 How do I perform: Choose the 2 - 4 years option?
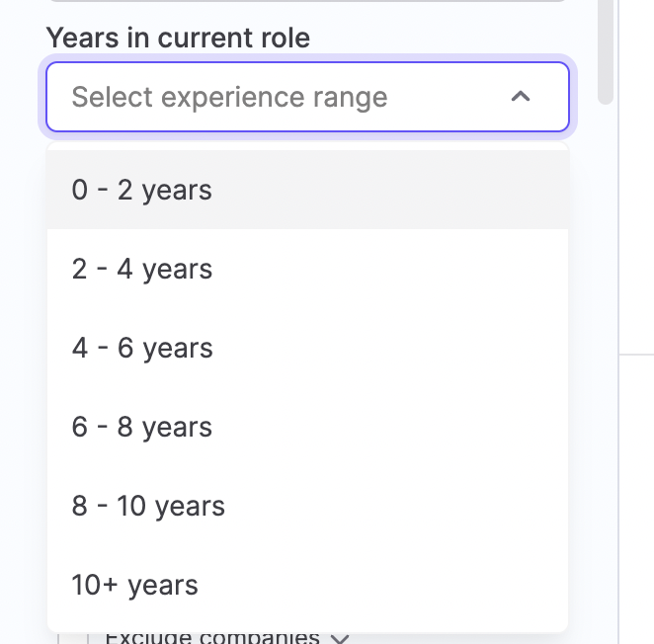307,269
